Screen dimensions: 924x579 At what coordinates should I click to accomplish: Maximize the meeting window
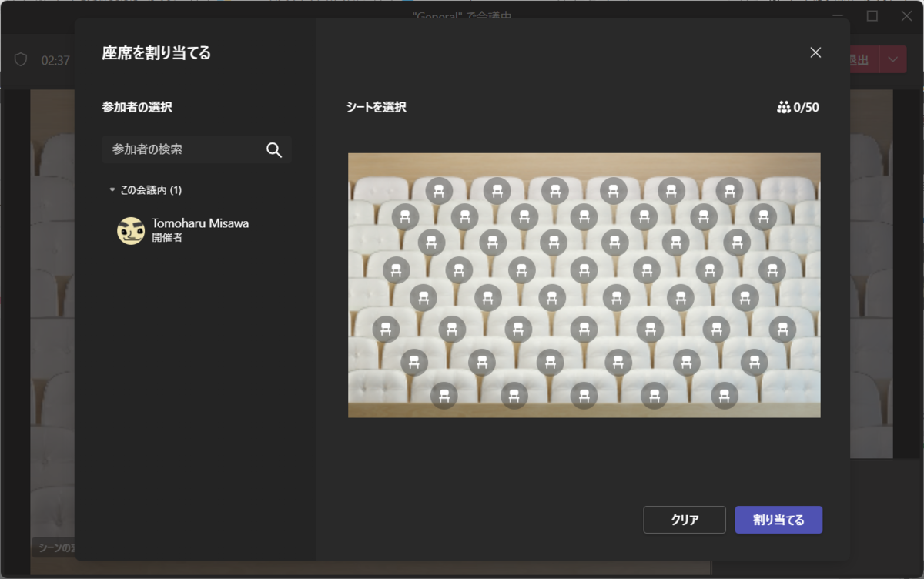(x=872, y=15)
